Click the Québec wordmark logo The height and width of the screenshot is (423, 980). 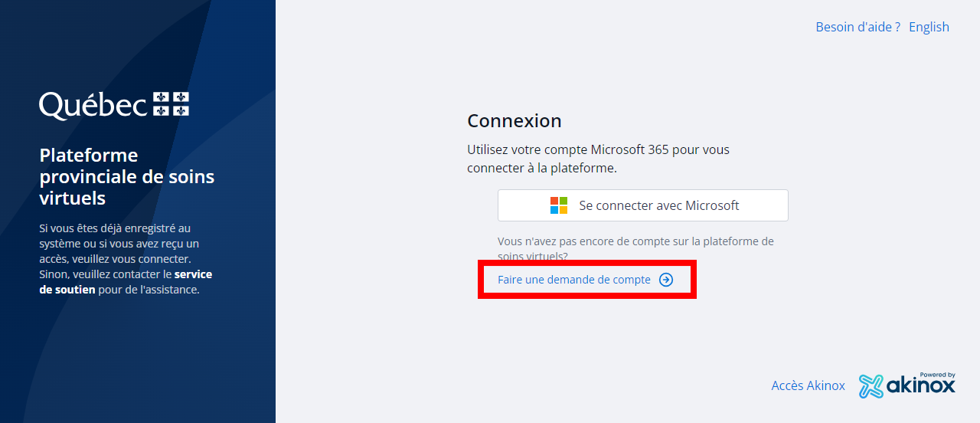pyautogui.click(x=93, y=106)
